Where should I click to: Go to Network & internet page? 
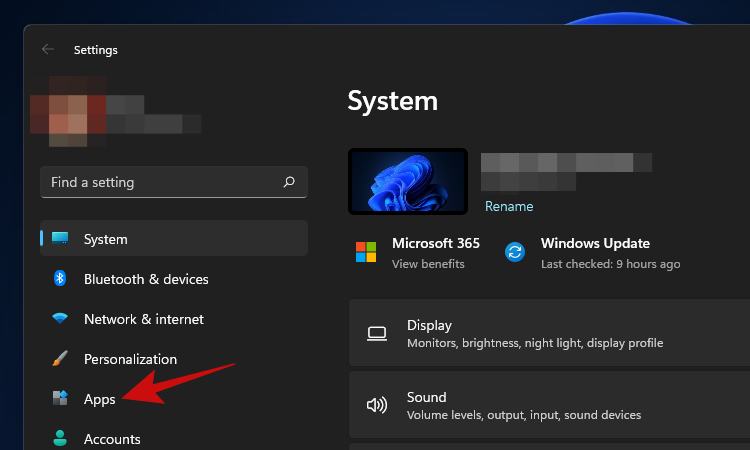pos(143,319)
